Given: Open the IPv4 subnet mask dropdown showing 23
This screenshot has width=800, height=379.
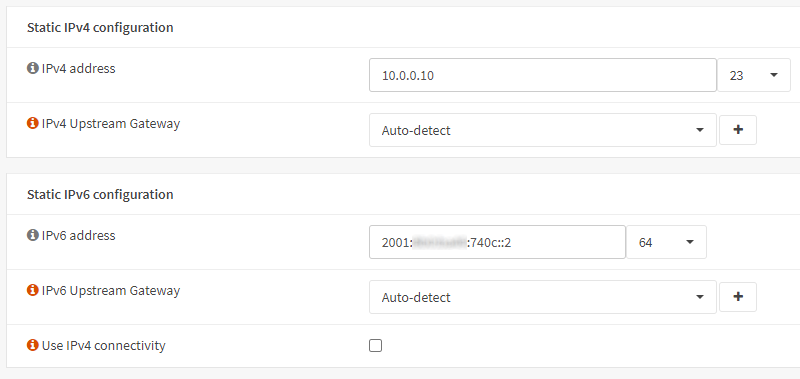Looking at the screenshot, I should (754, 75).
